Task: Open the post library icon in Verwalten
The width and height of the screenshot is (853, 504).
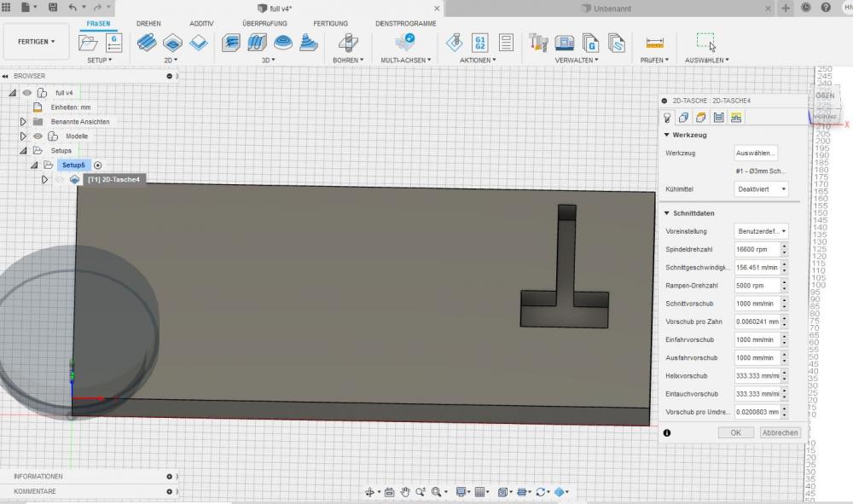Action: click(590, 43)
